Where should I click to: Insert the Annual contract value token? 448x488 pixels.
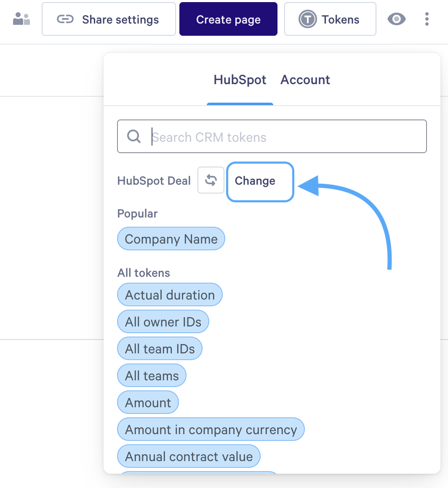coord(189,456)
